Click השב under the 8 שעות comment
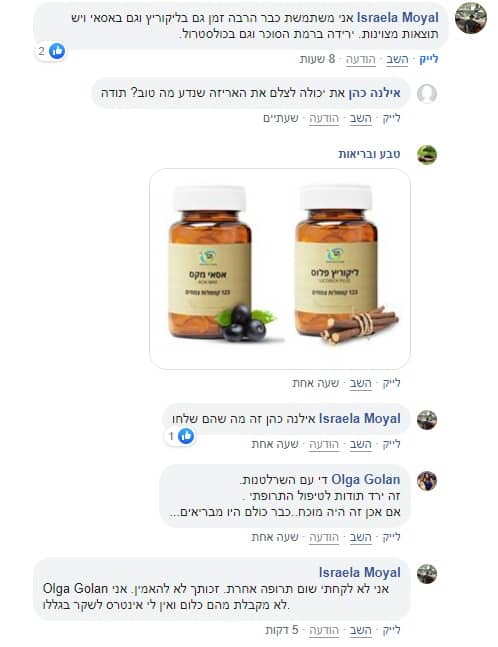The image size is (498, 647). click(x=397, y=59)
